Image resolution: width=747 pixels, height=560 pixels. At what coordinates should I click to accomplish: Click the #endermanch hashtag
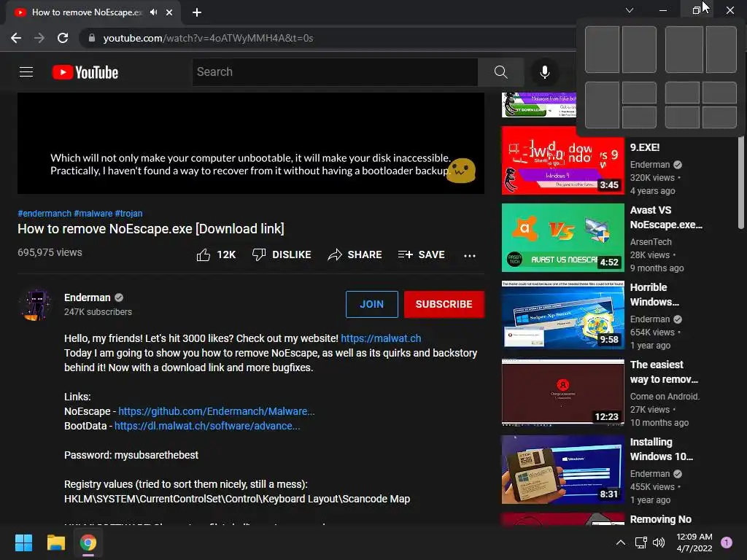click(x=44, y=214)
